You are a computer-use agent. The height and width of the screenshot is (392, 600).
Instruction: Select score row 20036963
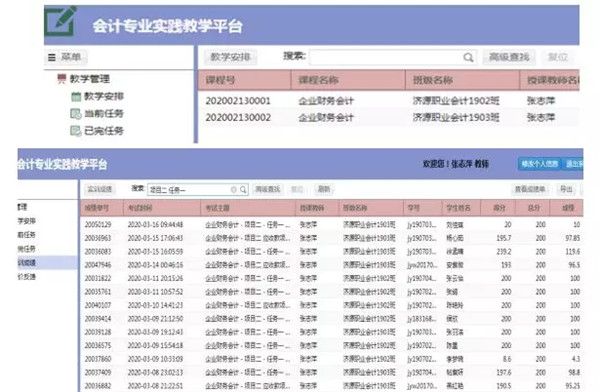(331, 238)
